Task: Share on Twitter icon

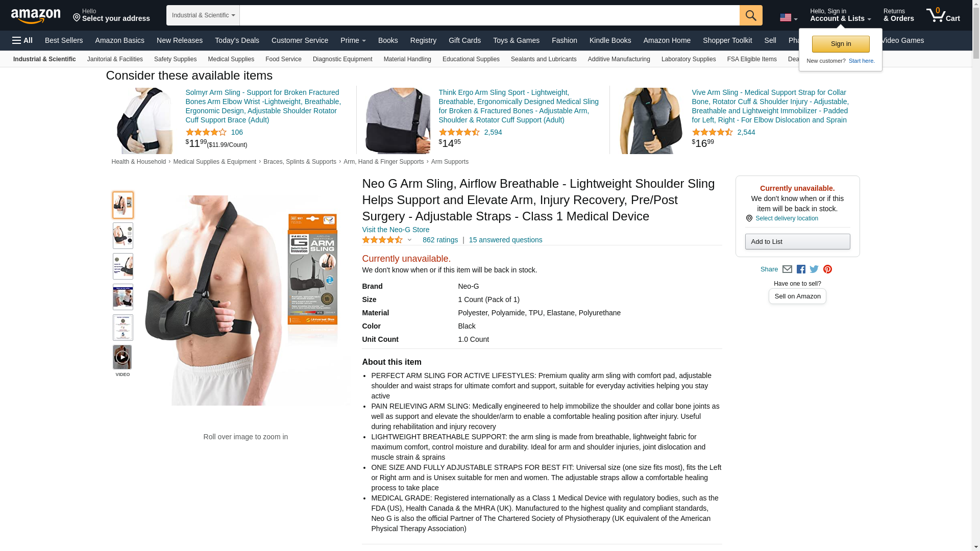Action: [x=814, y=269]
